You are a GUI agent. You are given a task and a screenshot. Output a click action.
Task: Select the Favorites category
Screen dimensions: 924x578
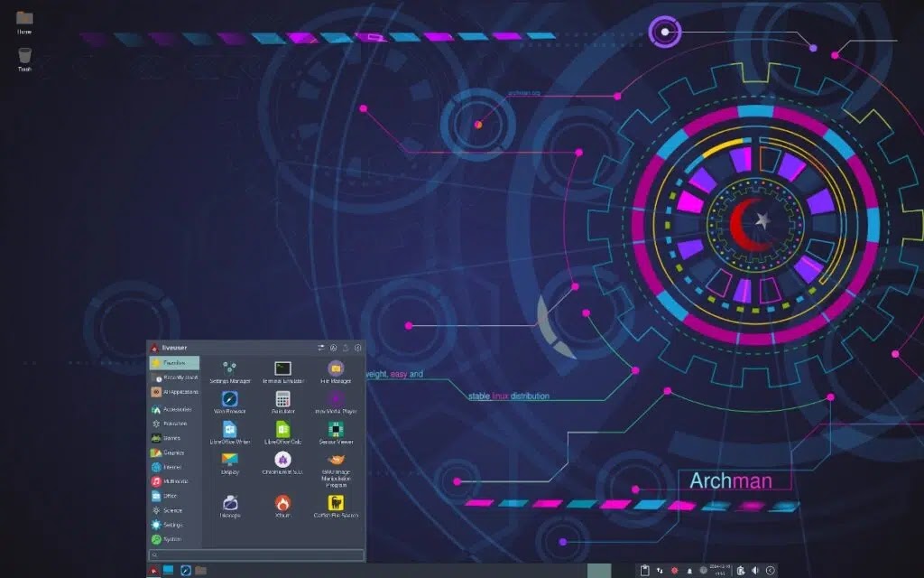click(174, 363)
